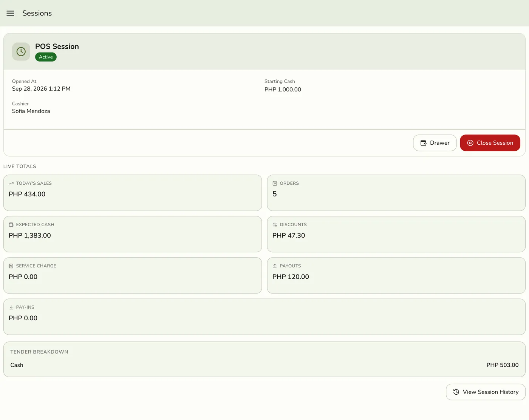Click the Pay-Ins download arrow icon

[x=11, y=307]
